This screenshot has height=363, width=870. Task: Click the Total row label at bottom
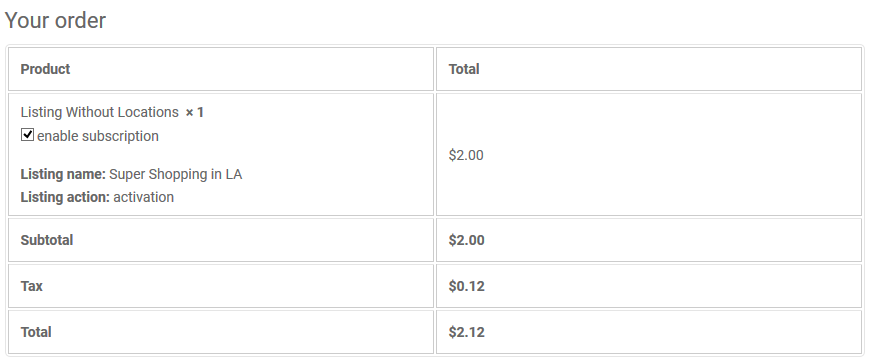(36, 332)
